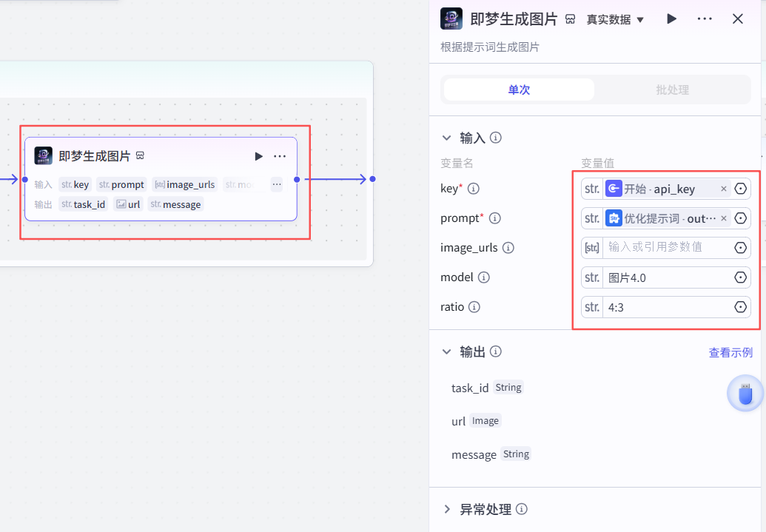
Task: Collapse the 输出 section
Action: coord(446,352)
